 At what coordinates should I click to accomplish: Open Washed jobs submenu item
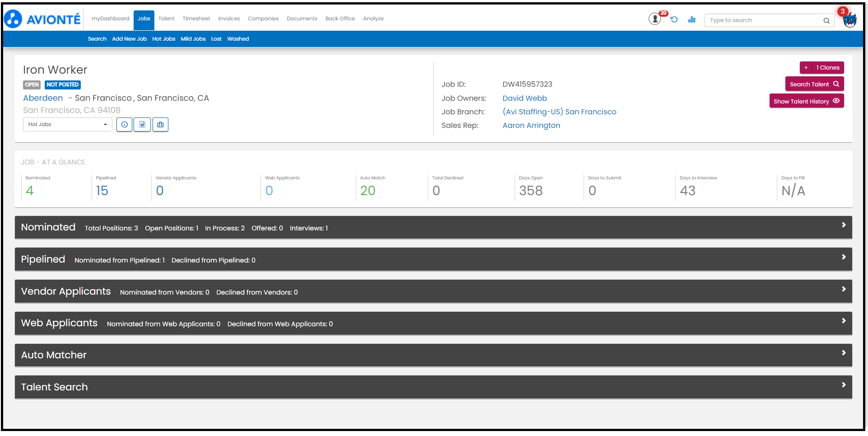[x=238, y=39]
